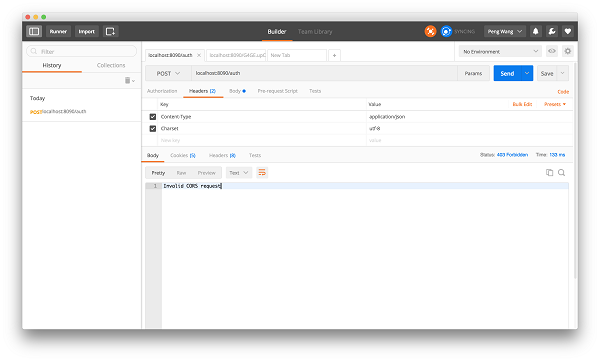Close the localhost:8090/auth tab
The image size is (600, 361).
[x=199, y=55]
